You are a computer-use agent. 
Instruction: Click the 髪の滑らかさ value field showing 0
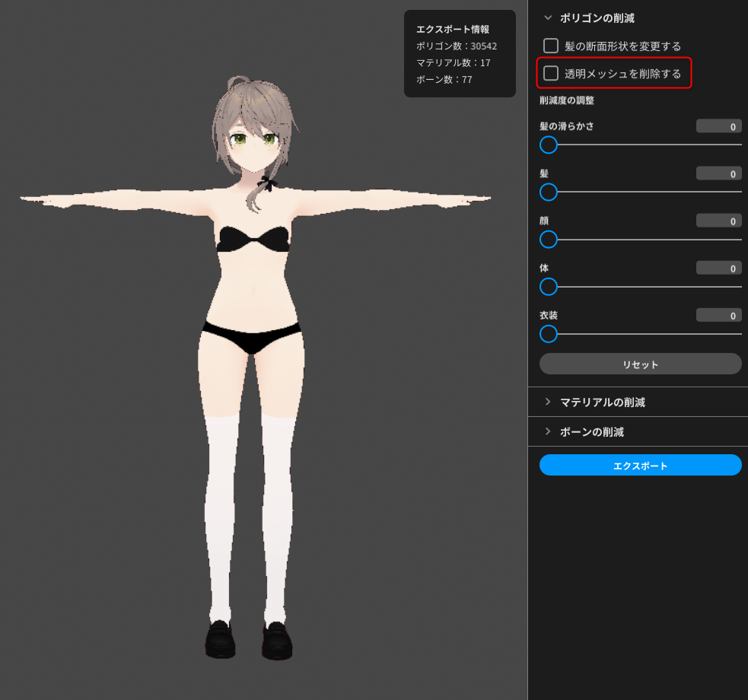point(718,126)
